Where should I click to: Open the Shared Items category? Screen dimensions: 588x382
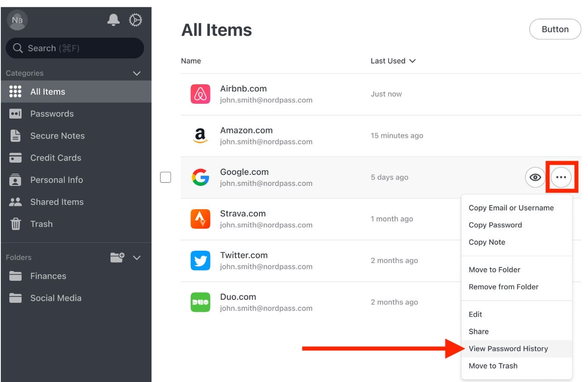(76, 202)
